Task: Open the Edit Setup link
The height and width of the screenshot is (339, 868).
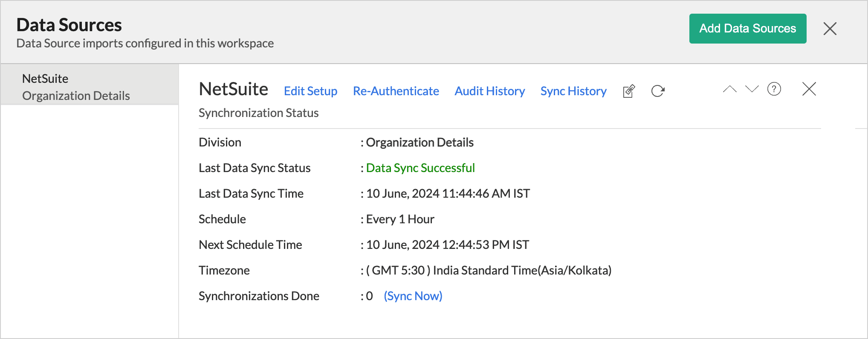Action: tap(310, 91)
